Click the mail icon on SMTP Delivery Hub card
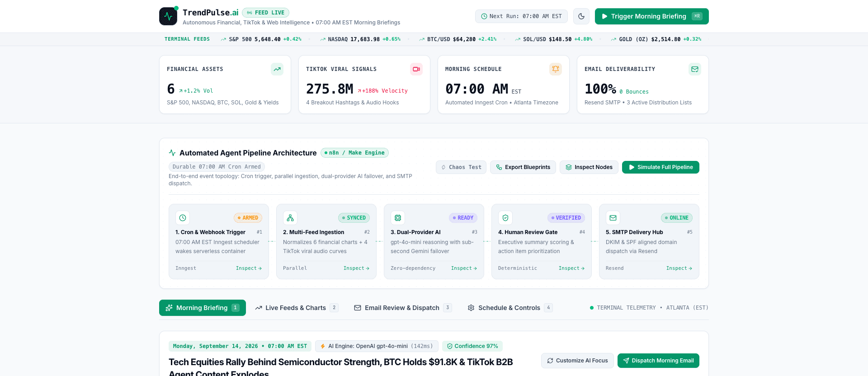The image size is (868, 376). (x=613, y=218)
